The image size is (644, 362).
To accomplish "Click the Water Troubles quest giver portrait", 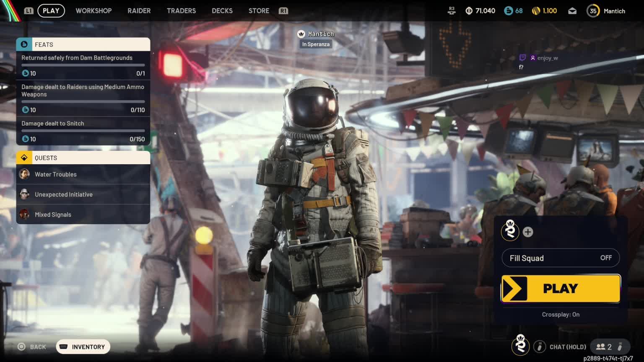I will (24, 174).
